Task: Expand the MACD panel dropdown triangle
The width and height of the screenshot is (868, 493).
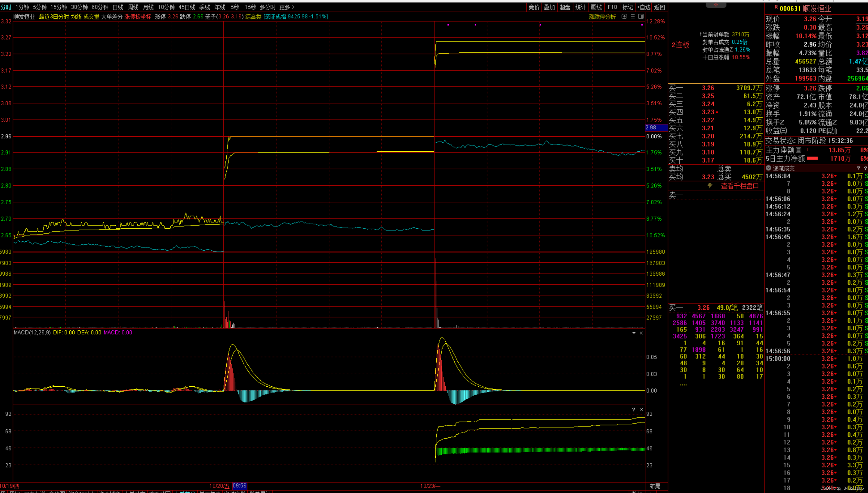Action: (634, 333)
